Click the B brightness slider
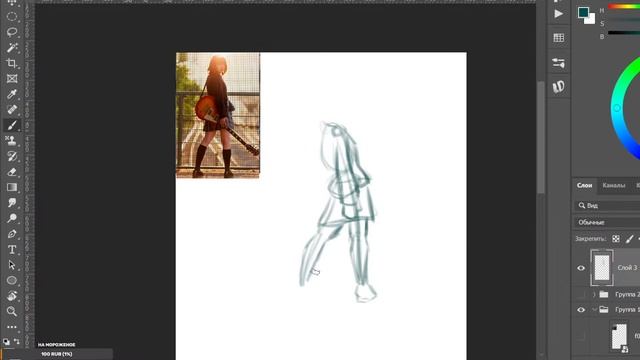 624,33
